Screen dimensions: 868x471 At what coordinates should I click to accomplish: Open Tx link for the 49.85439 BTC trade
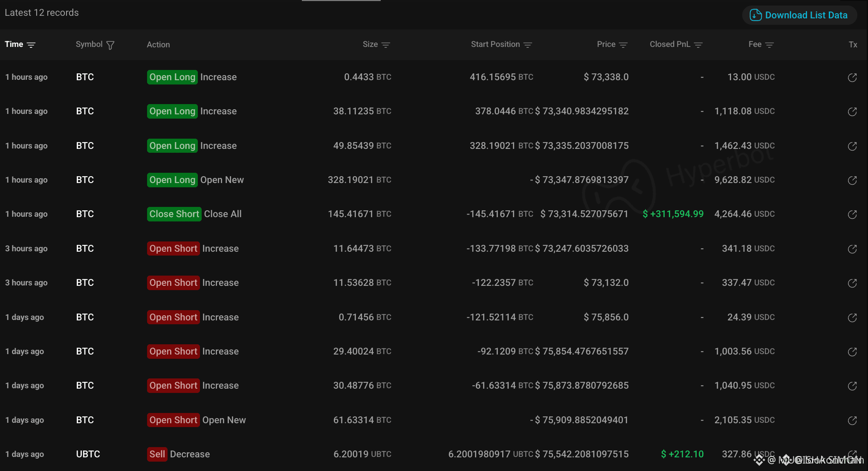852,146
